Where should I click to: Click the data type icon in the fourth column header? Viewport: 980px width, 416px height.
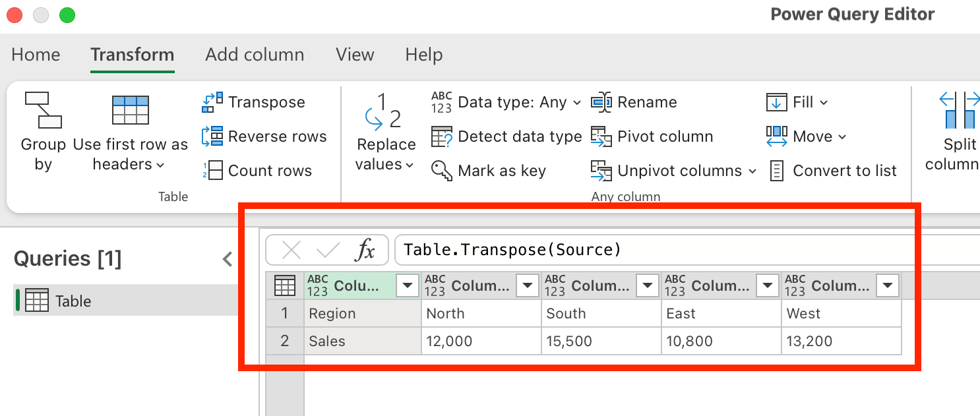click(x=675, y=285)
